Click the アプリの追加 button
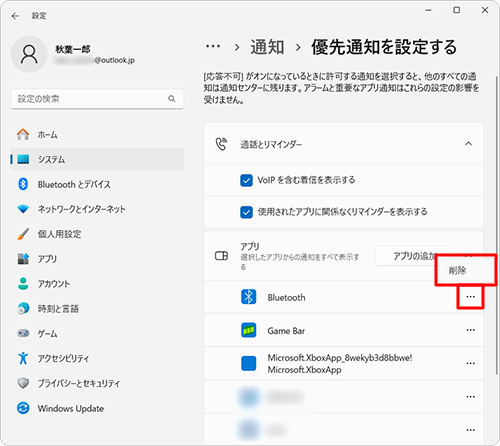Screen dimensions: 500x446 click(x=415, y=256)
